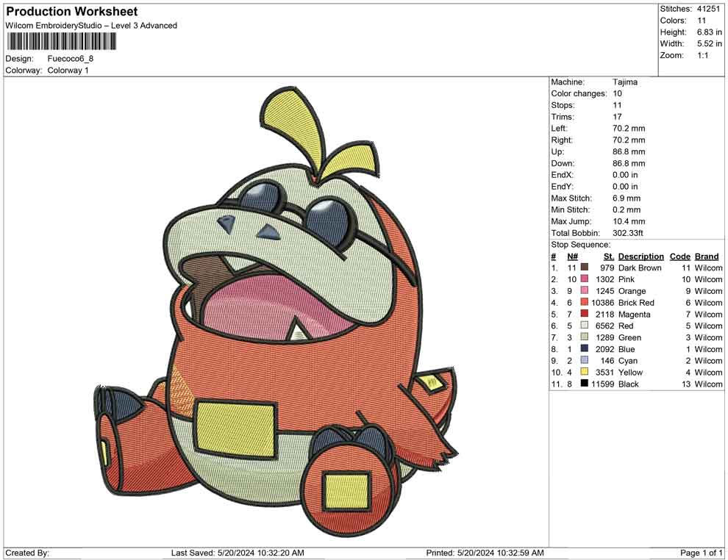
Task: Click the Machine value Tajima
Action: tap(625, 82)
